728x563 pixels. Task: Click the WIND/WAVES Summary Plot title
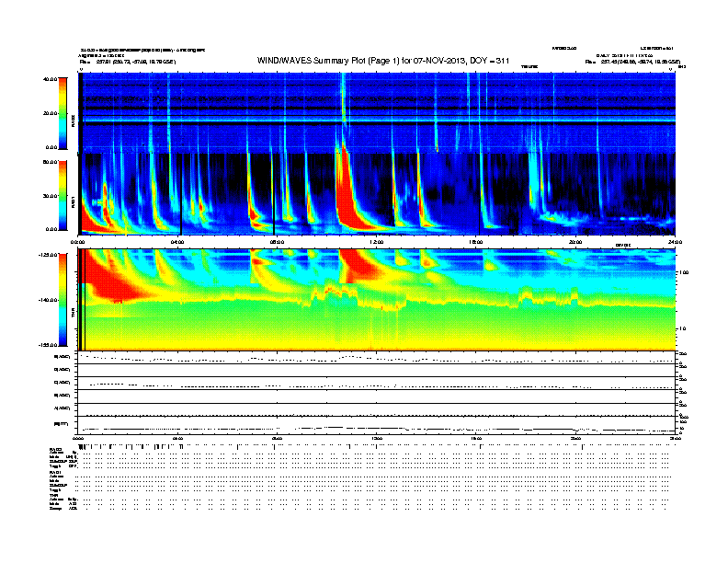click(383, 61)
